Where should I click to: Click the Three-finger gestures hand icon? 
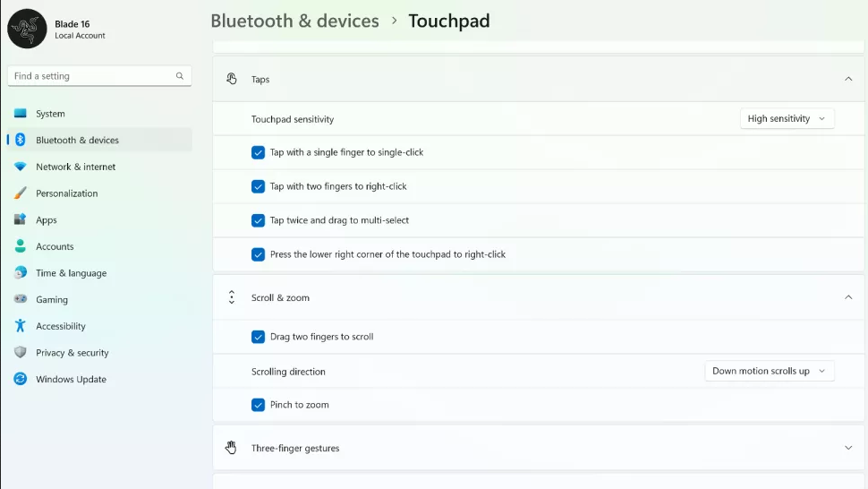pyautogui.click(x=231, y=448)
